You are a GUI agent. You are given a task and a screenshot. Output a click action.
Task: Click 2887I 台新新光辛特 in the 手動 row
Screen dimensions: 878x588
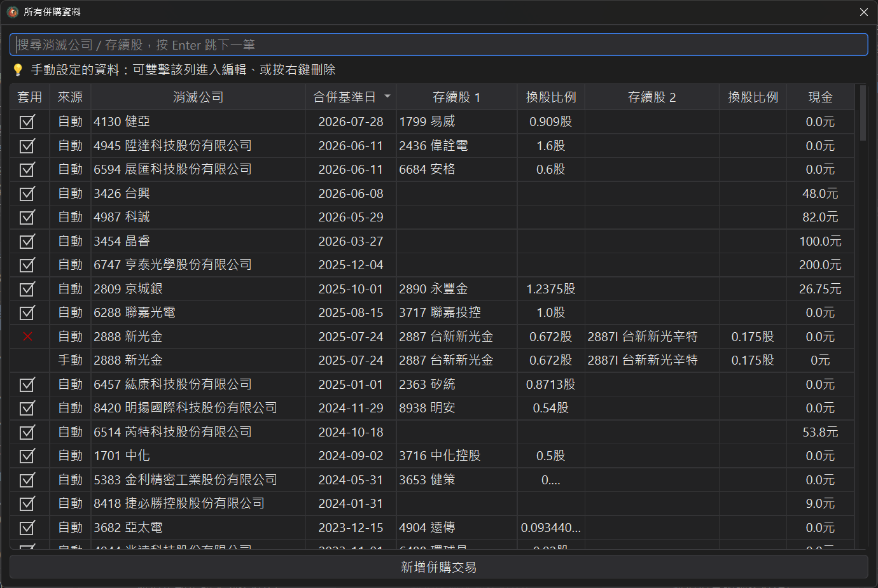tap(652, 360)
